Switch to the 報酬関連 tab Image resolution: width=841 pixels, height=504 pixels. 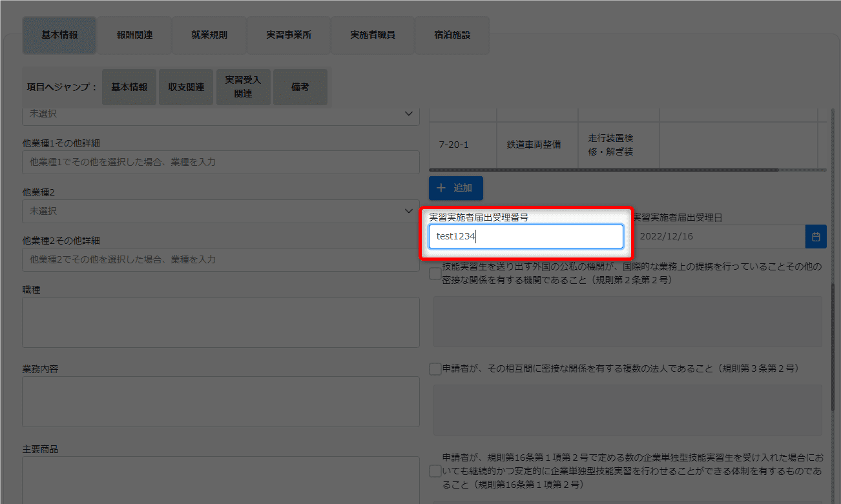coord(134,35)
